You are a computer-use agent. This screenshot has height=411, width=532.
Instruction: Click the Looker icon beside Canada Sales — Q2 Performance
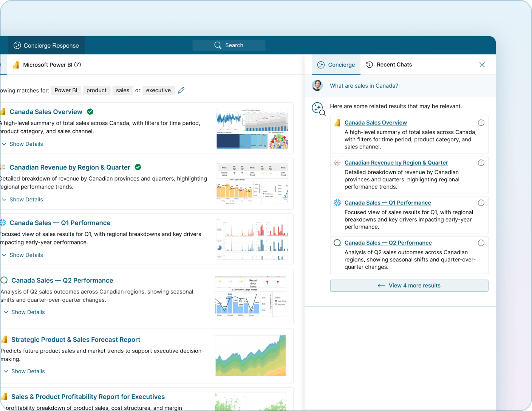(337, 243)
